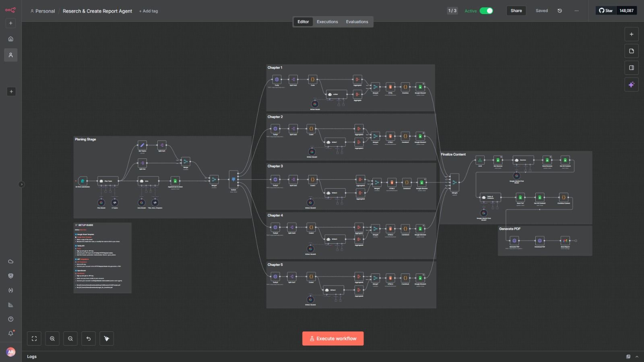Open the Variables icon in the sidebar

tap(11, 290)
